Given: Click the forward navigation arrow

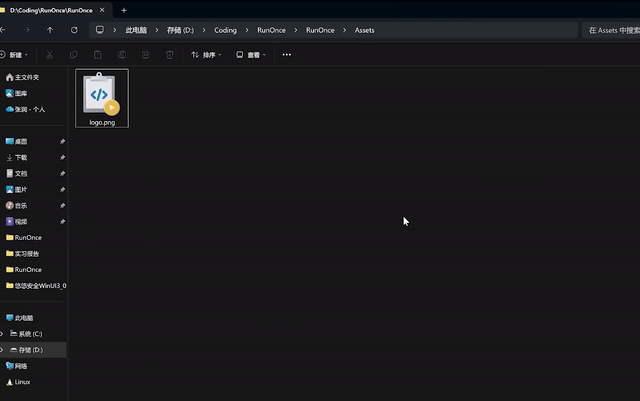Looking at the screenshot, I should 26,30.
